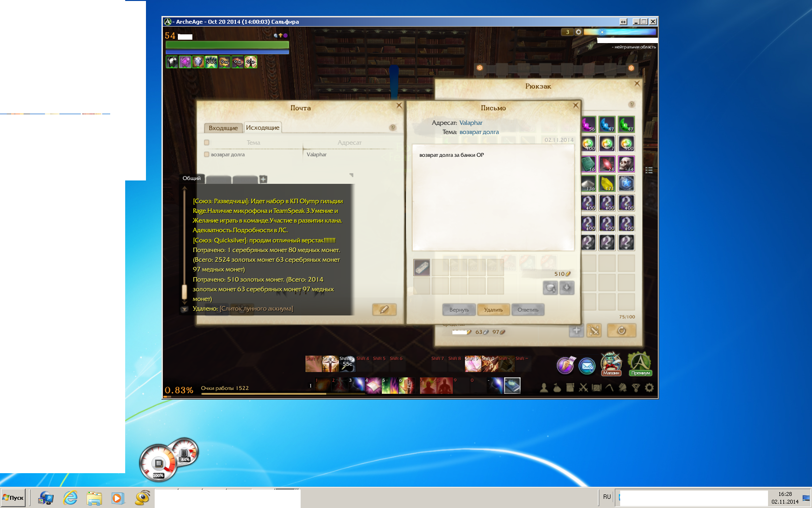This screenshot has height=508, width=812.
Task: Open the bag menu icon in bottom bar
Action: (x=557, y=388)
